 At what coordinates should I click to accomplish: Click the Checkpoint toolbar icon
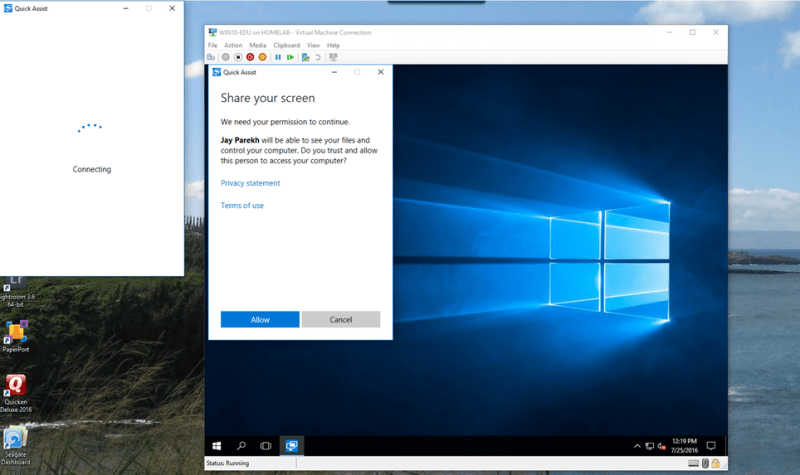[x=305, y=57]
